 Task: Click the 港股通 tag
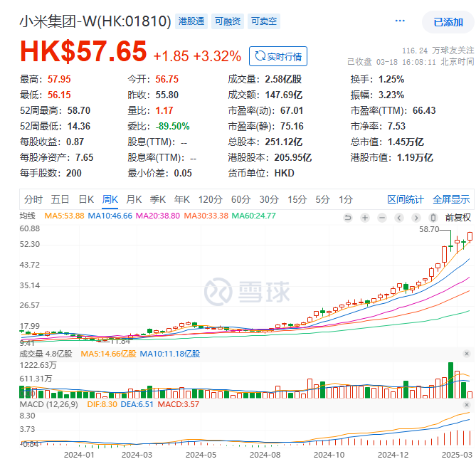click(191, 21)
